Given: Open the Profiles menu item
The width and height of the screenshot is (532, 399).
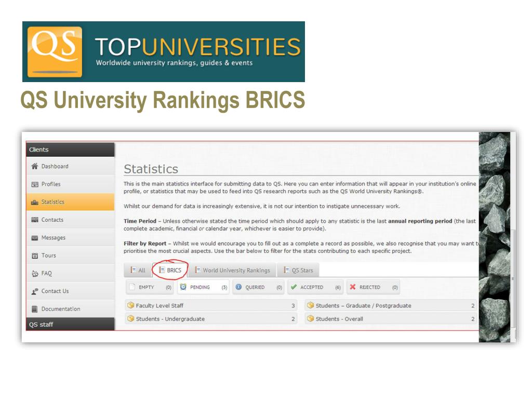Looking at the screenshot, I should point(70,184).
